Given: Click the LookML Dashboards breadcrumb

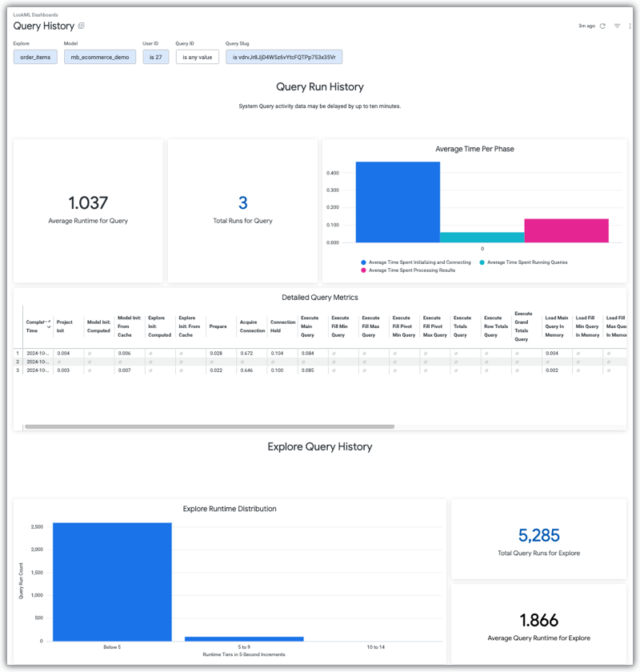Looking at the screenshot, I should 35,14.
